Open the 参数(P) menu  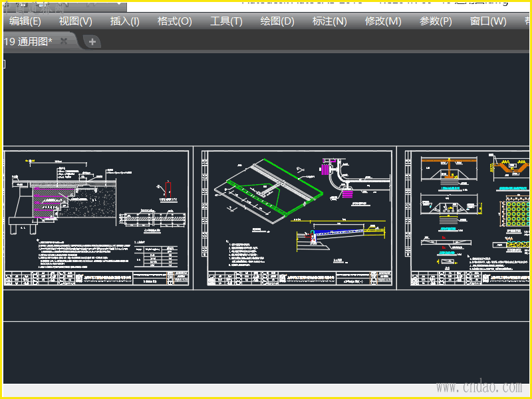436,21
